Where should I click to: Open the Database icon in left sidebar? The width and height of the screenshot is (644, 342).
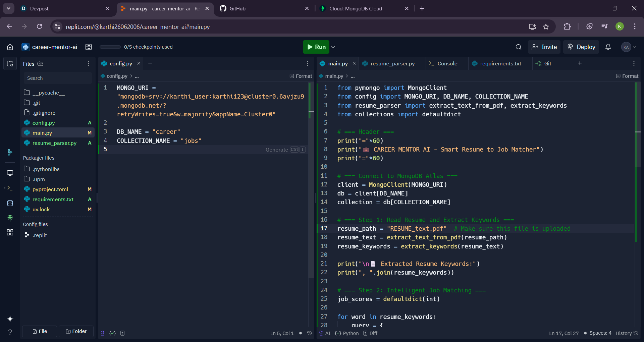pyautogui.click(x=10, y=203)
